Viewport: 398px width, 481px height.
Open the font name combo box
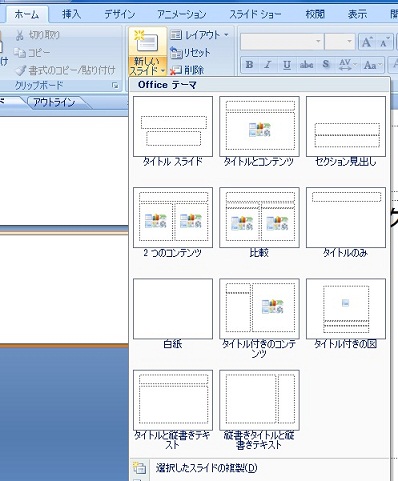[x=281, y=42]
